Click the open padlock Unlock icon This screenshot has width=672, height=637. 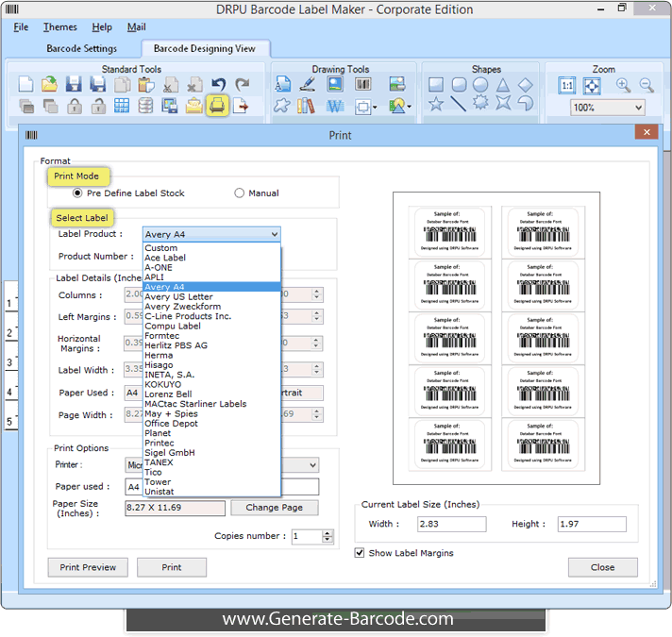pos(98,106)
